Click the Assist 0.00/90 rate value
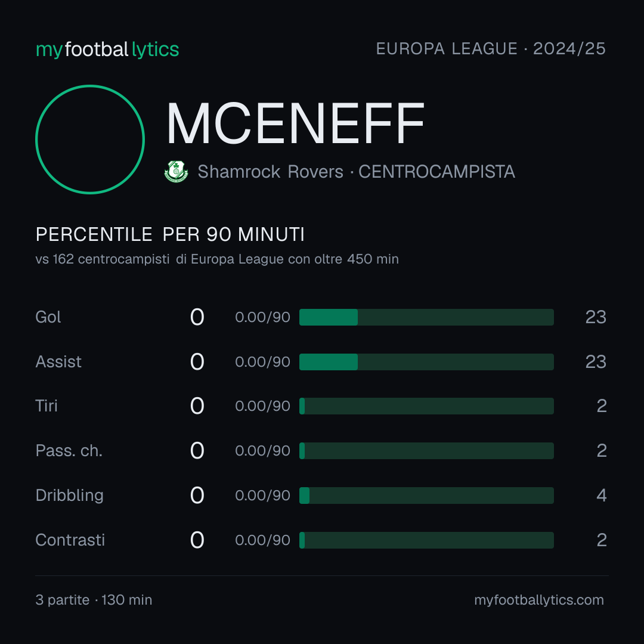The height and width of the screenshot is (644, 644). coord(262,362)
